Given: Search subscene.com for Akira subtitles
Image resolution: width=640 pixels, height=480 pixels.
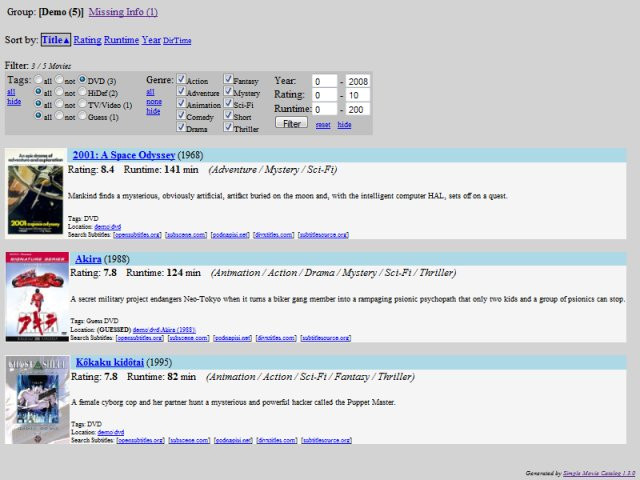Looking at the screenshot, I should 189,338.
